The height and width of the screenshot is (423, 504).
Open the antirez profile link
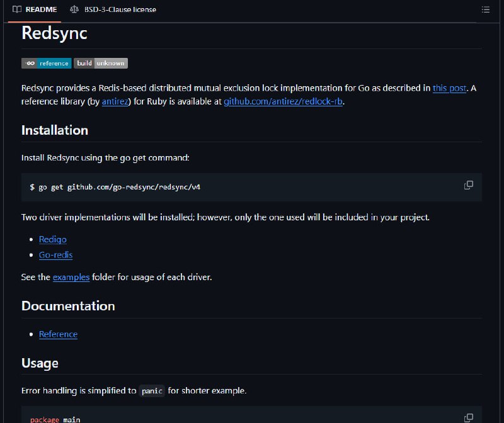(115, 101)
